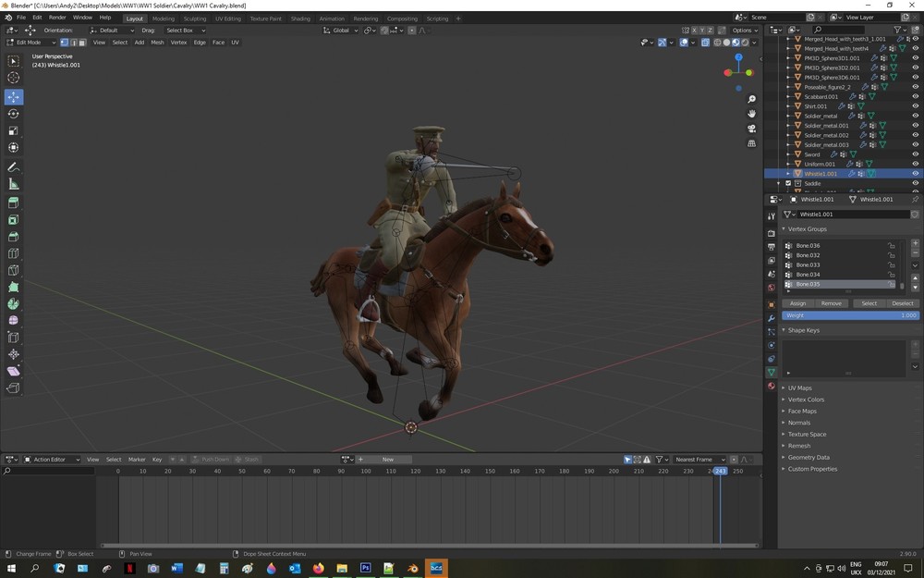Uncheck the Saddle collection checkbox
This screenshot has width=924, height=578.
(x=788, y=183)
